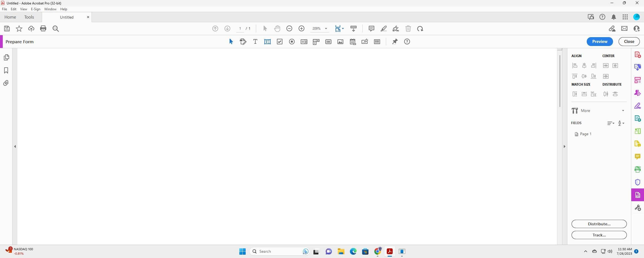The height and width of the screenshot is (258, 644).
Task: Open Microsoft Edge from taskbar
Action: tap(353, 252)
